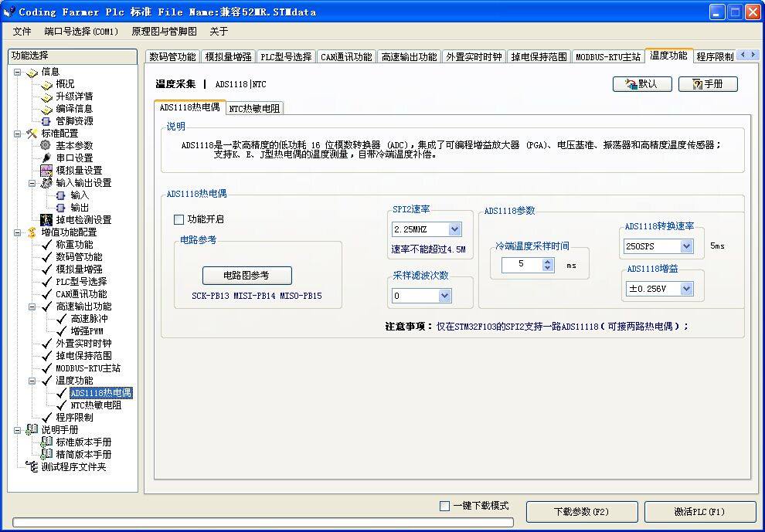
Task: Open the 文件 menu
Action: (22, 32)
